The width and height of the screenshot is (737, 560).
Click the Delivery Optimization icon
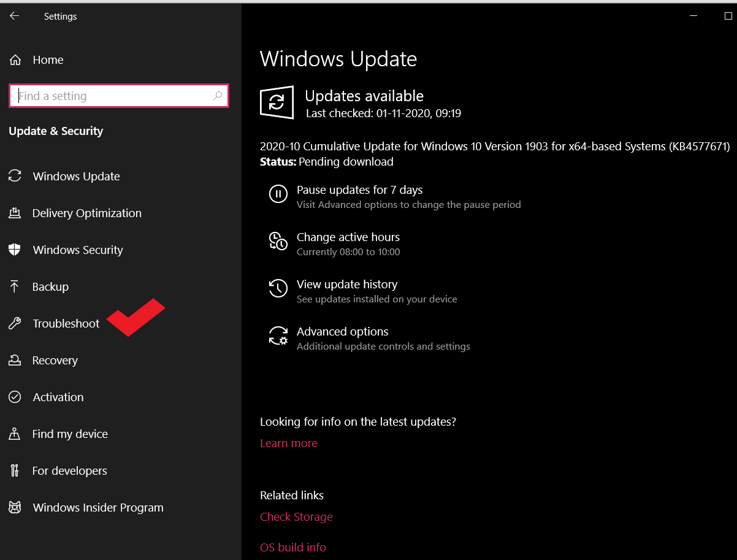15,213
